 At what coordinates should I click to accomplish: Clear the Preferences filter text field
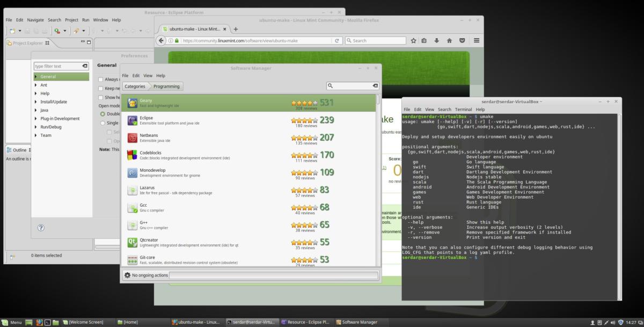[85, 66]
